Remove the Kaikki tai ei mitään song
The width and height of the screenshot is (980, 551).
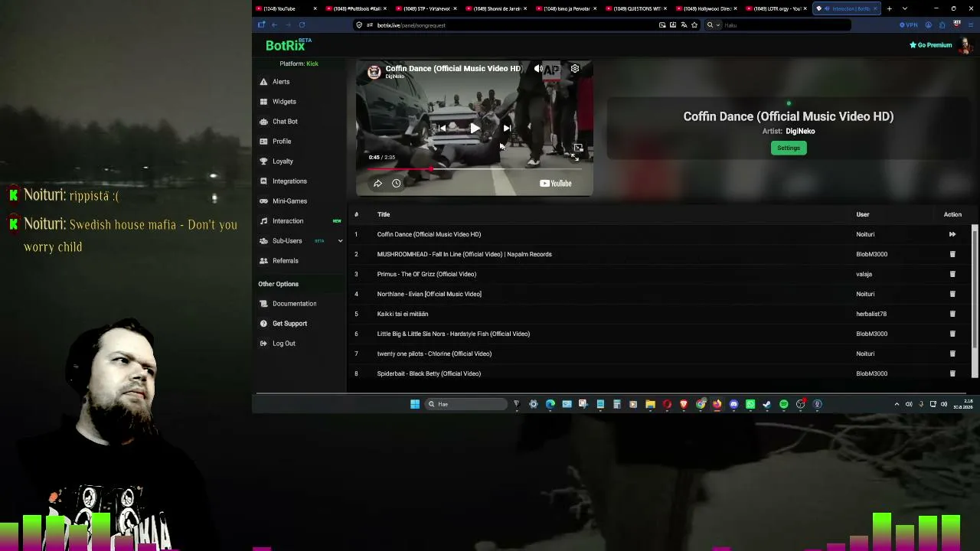(952, 314)
